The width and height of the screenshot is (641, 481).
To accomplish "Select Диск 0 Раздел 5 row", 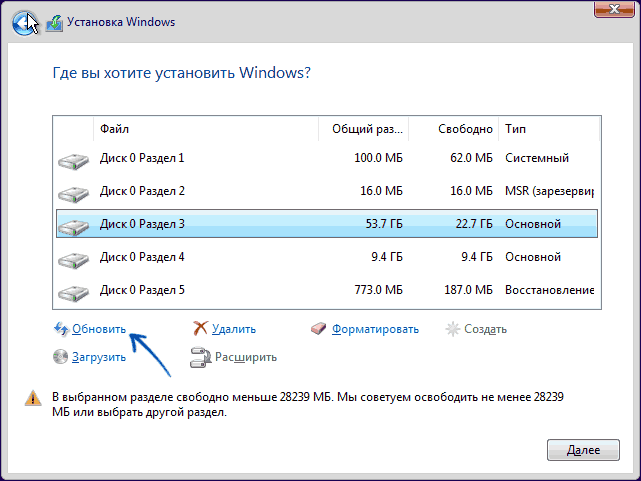I will [x=327, y=290].
